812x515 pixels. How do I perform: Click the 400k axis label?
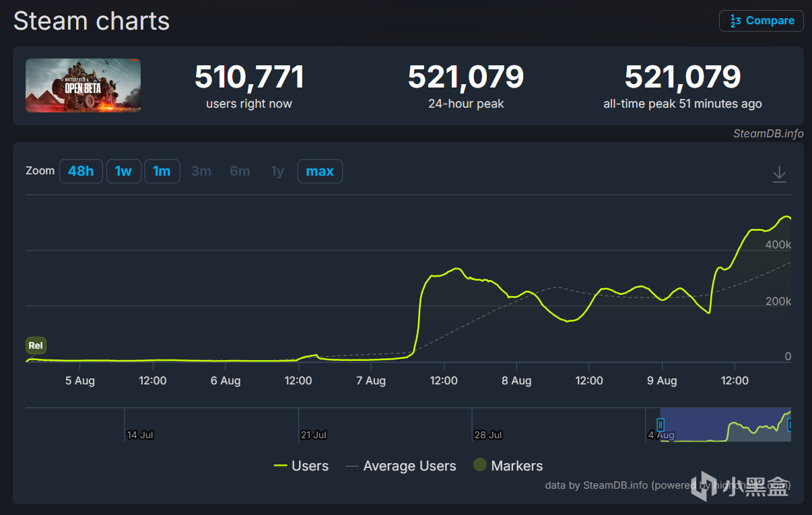778,244
